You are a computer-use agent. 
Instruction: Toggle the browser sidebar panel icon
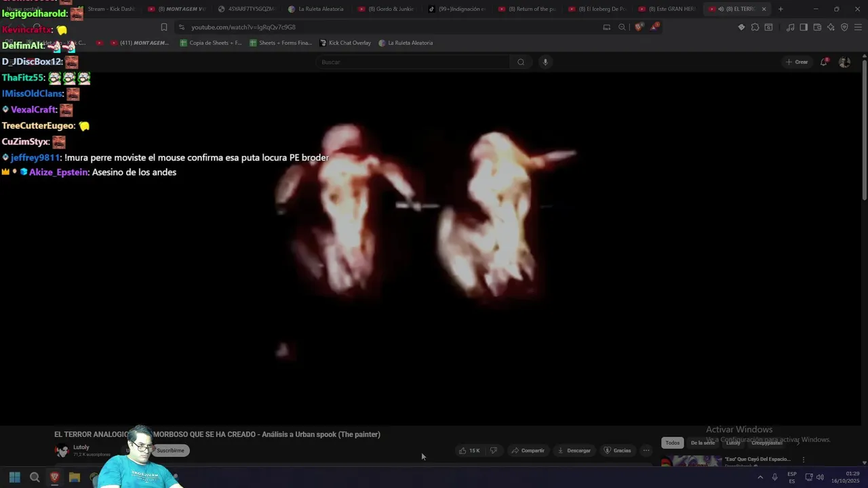(804, 27)
